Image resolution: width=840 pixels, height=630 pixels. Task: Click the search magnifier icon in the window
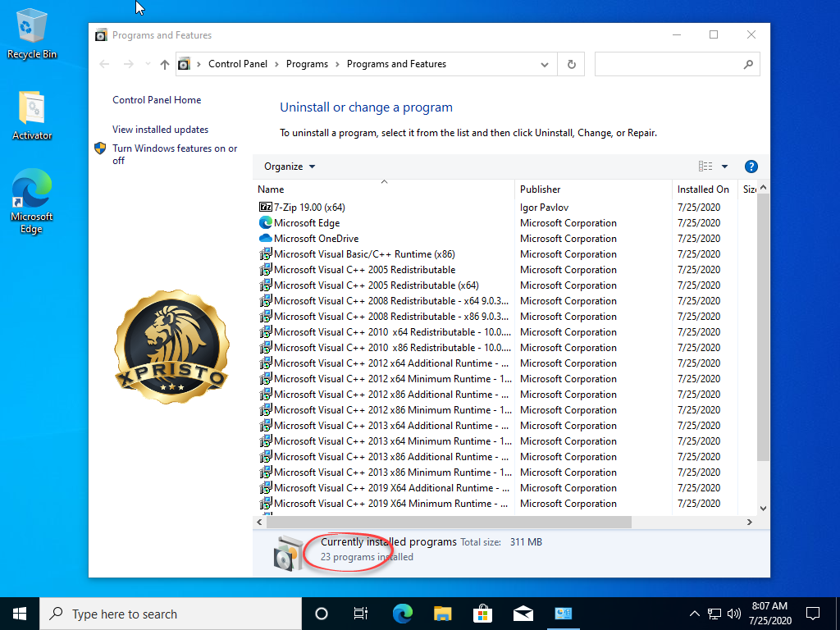click(748, 64)
